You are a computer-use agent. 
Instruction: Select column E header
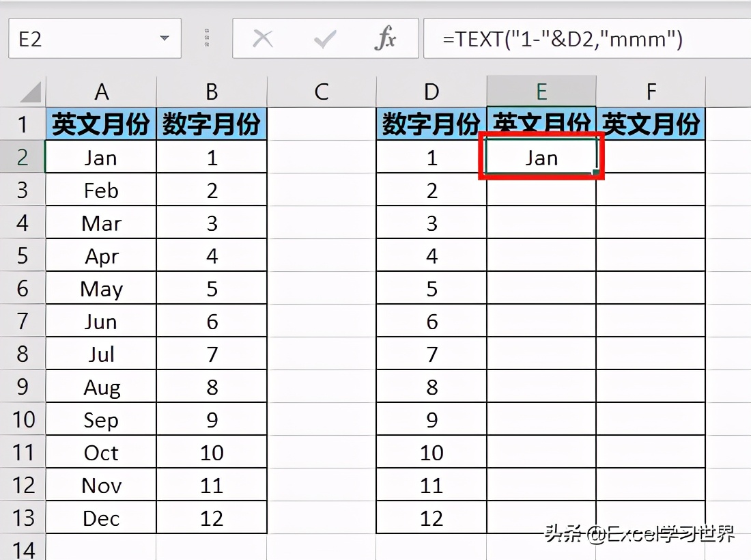541,92
